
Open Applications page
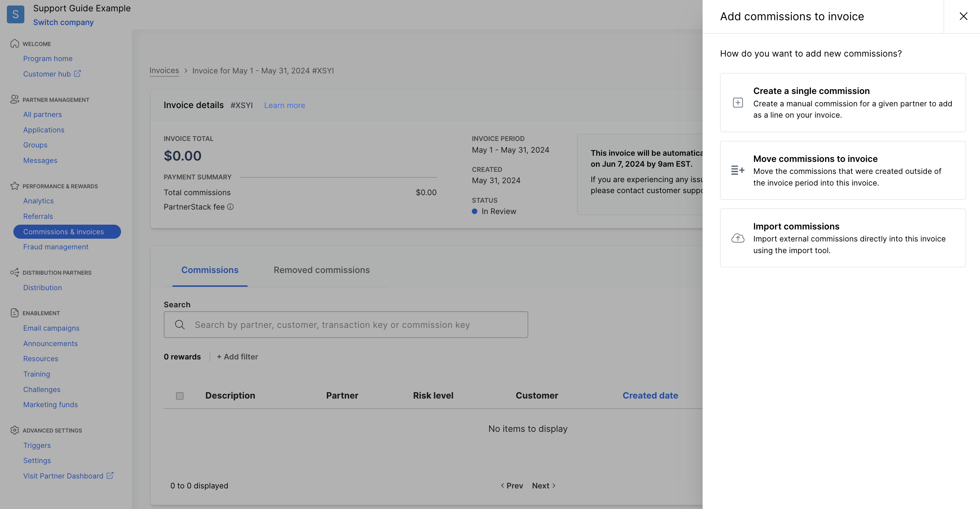[x=44, y=130]
